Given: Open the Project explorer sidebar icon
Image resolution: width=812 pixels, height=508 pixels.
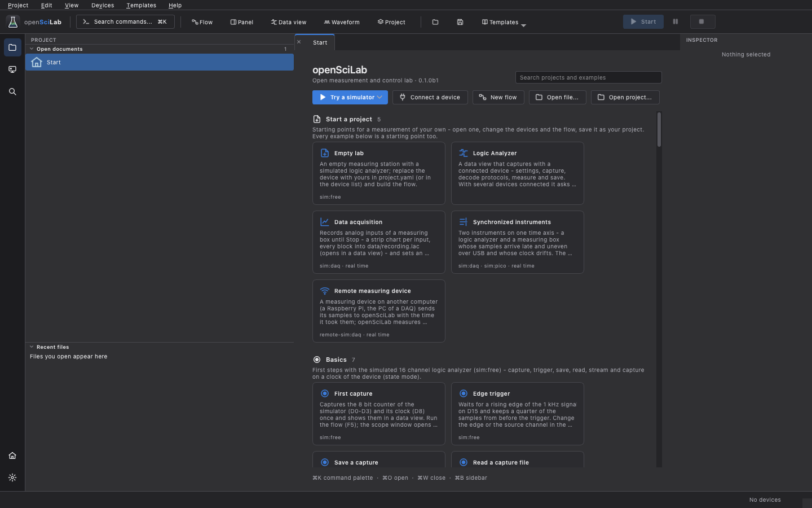Looking at the screenshot, I should click(x=12, y=47).
